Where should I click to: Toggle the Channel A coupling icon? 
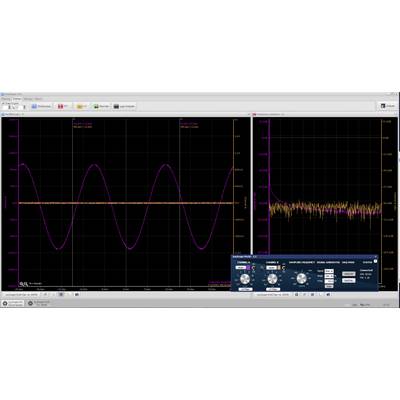click(x=253, y=268)
